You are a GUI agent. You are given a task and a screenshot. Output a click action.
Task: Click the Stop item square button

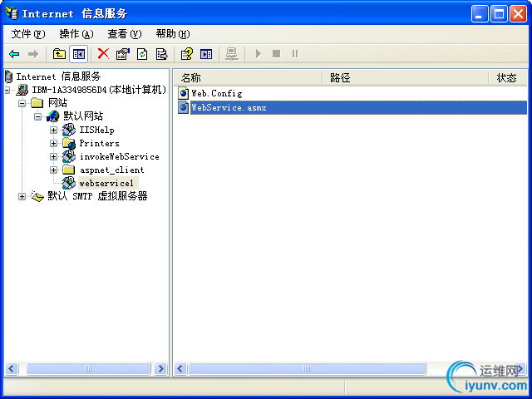coord(277,53)
